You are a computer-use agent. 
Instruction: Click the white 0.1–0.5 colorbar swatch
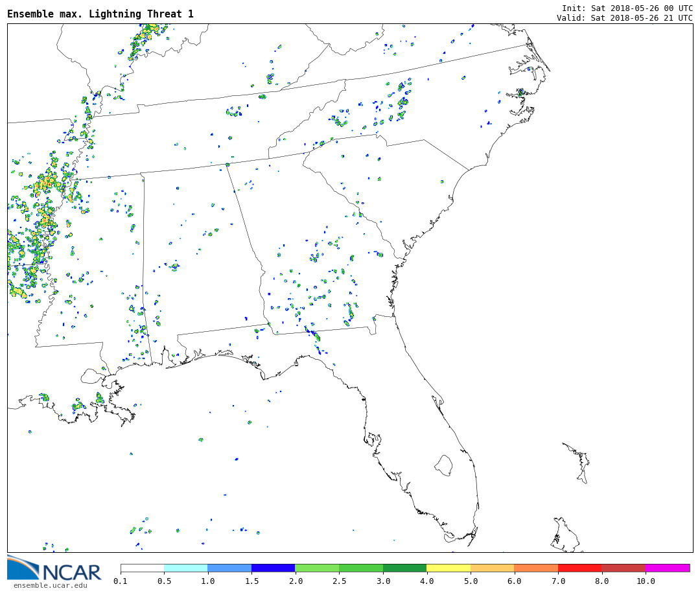click(143, 568)
